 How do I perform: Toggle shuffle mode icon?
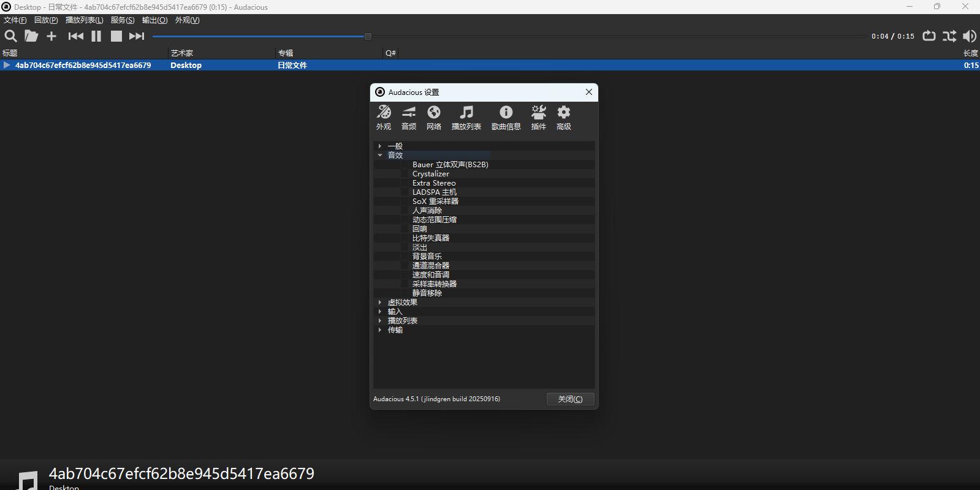click(x=949, y=36)
